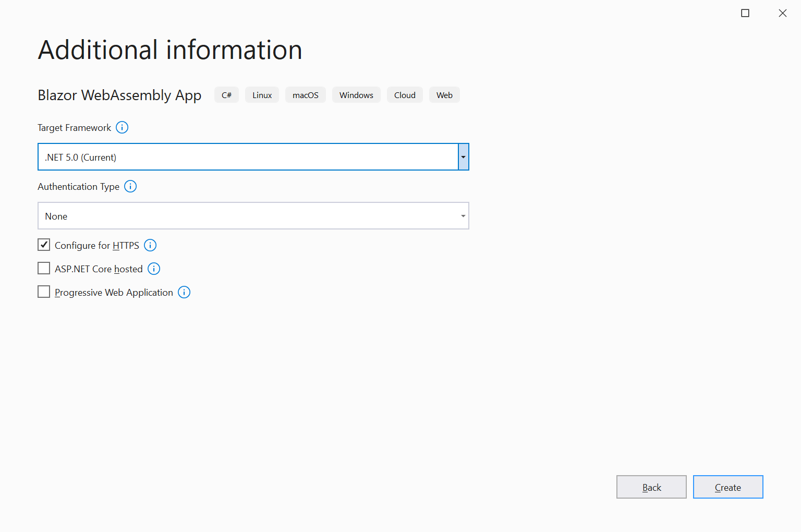Check the Progressive Web Application box

coord(44,292)
